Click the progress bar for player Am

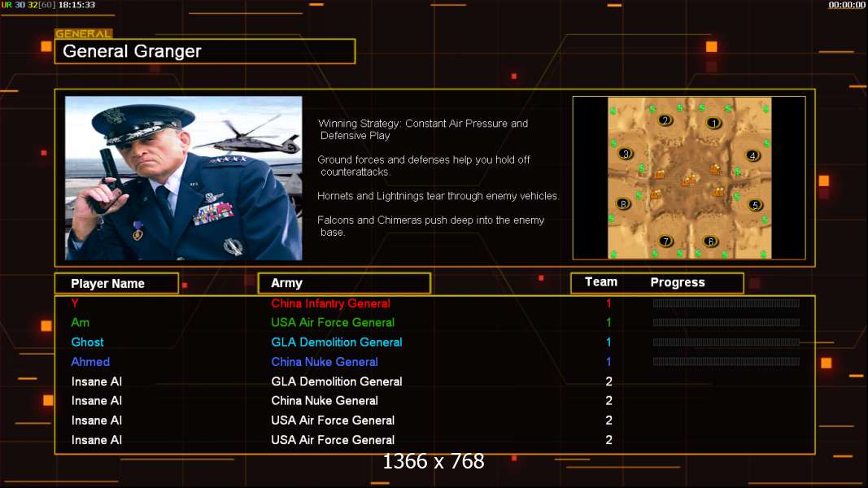pos(726,323)
